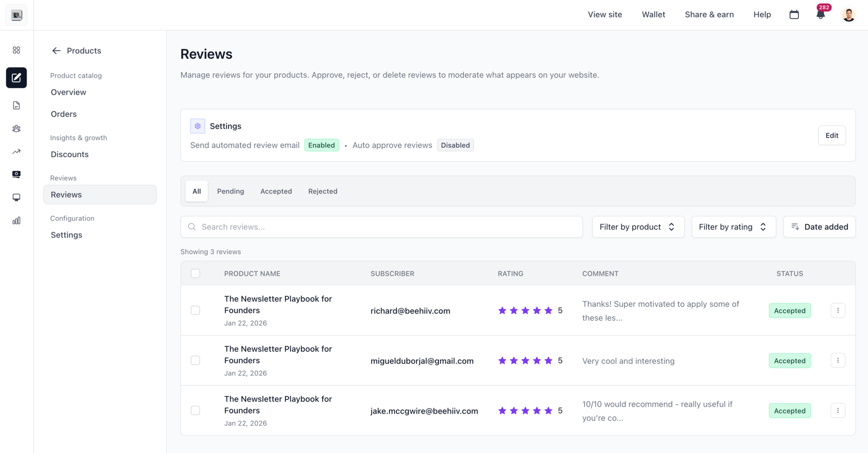Open the Date added sort menu

[819, 227]
